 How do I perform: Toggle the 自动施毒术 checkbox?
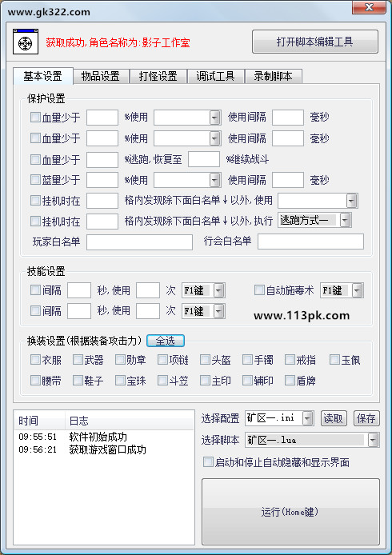pos(259,290)
